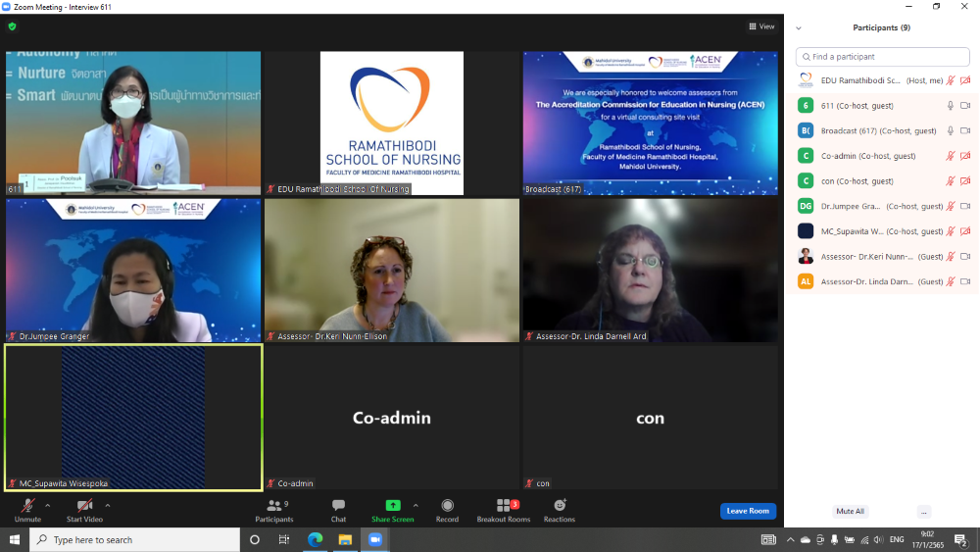Click the Find a participant search field
Screen dimensions: 980x552
[x=882, y=57]
